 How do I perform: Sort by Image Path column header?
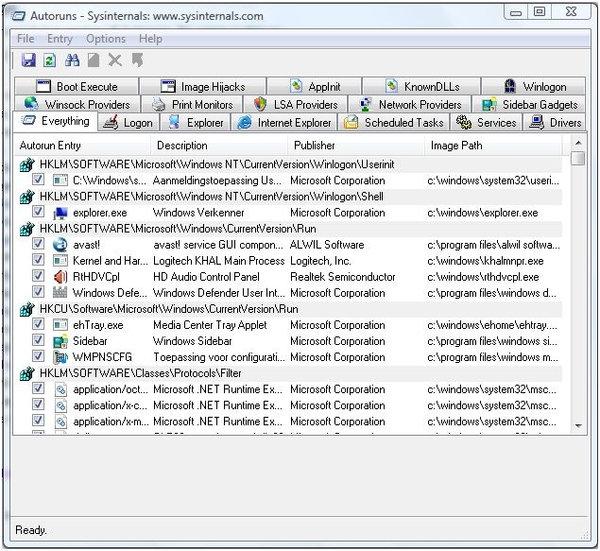point(493,145)
